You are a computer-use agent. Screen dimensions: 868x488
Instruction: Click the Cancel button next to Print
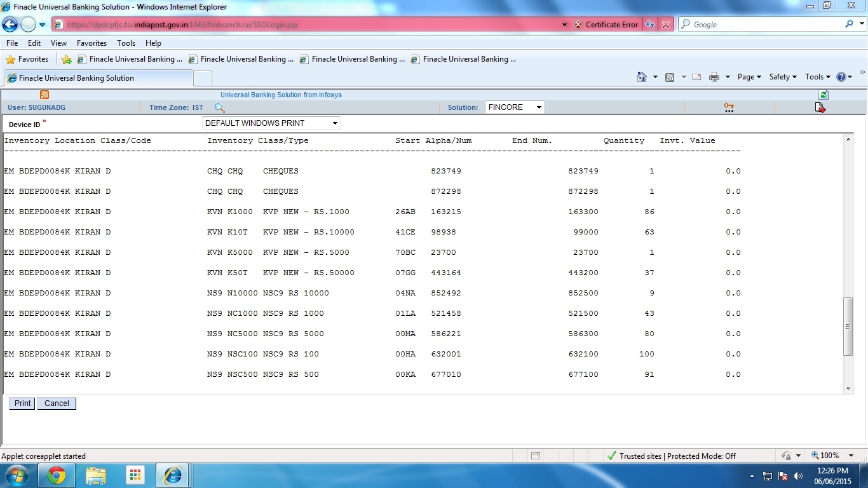pos(56,403)
